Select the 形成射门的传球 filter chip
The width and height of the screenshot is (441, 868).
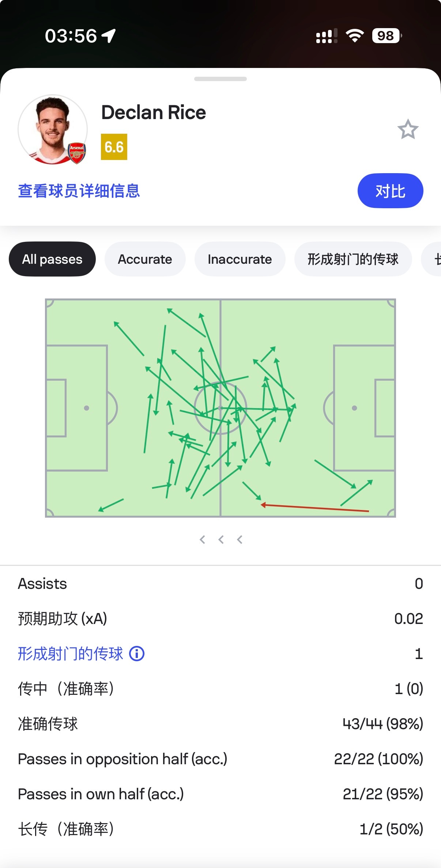[x=353, y=259]
